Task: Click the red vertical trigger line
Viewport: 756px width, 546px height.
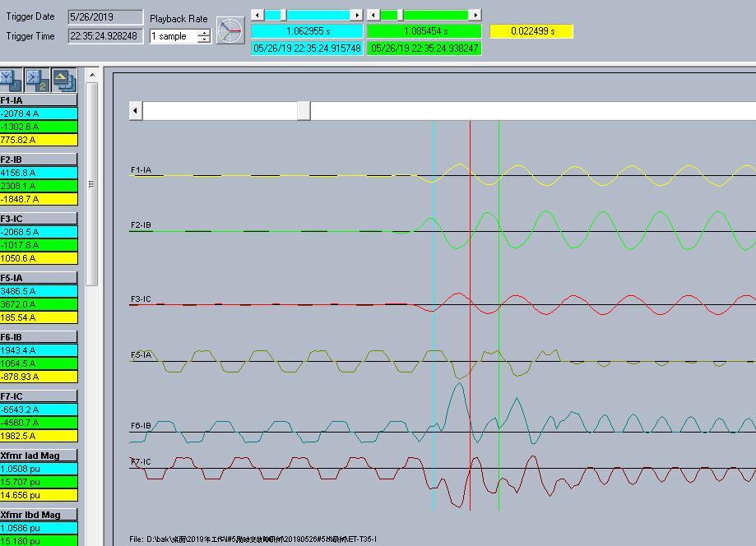Action: (x=470, y=316)
